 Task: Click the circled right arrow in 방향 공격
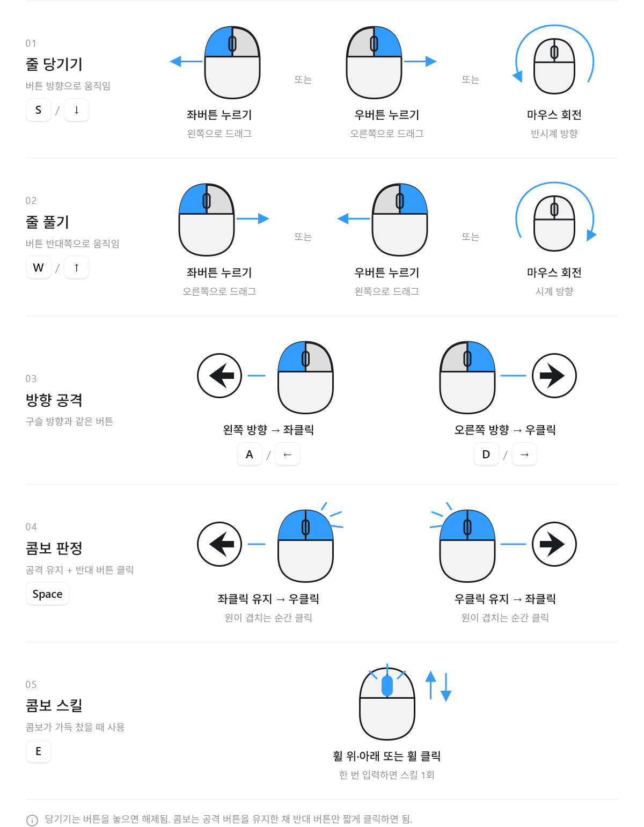click(554, 376)
